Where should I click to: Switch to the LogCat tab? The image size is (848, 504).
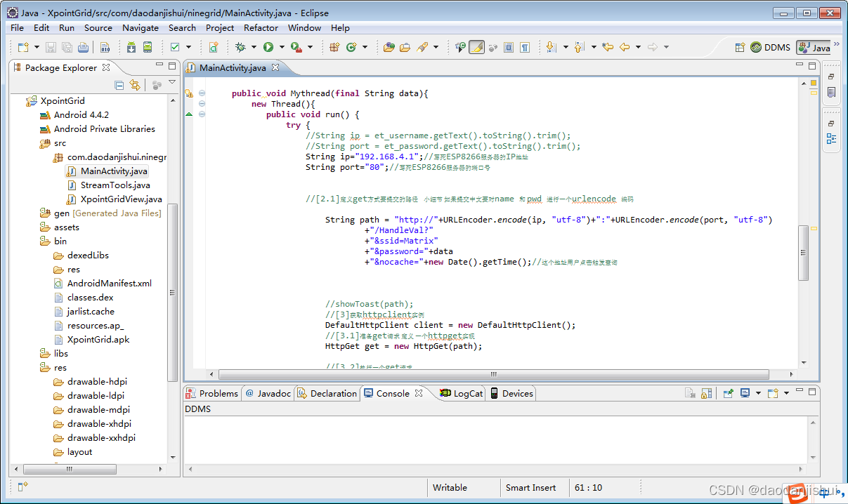pos(461,393)
